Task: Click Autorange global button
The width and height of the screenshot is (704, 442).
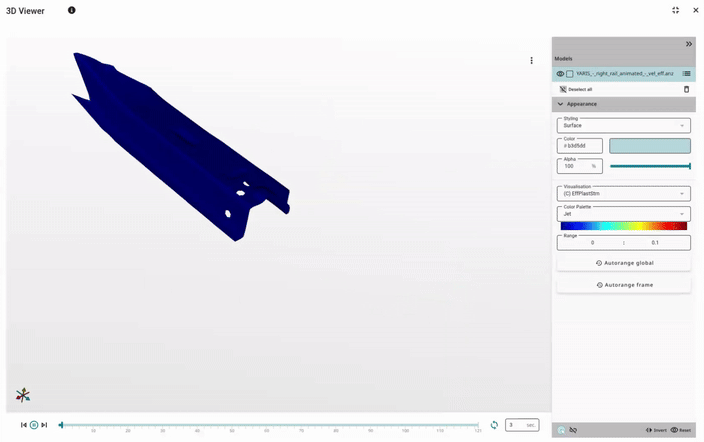Action: click(624, 263)
